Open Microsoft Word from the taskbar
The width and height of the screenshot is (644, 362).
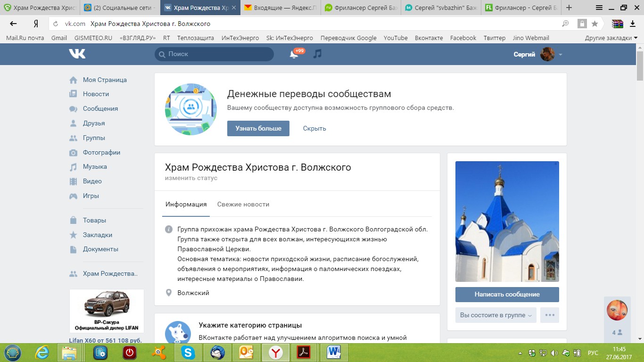pyautogui.click(x=334, y=352)
